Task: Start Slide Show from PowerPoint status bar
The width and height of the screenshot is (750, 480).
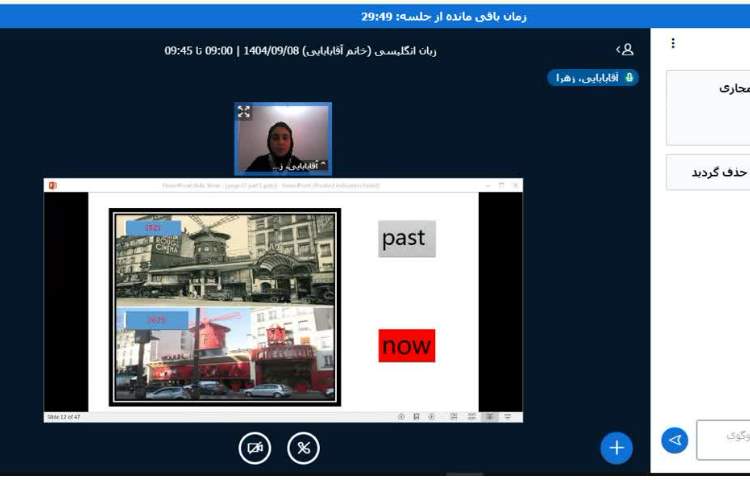Action: tap(507, 417)
